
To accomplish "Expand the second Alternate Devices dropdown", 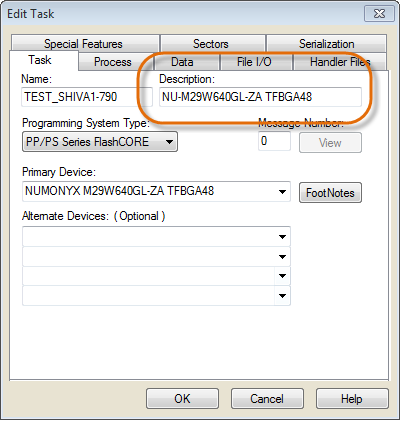I will click(x=282, y=257).
